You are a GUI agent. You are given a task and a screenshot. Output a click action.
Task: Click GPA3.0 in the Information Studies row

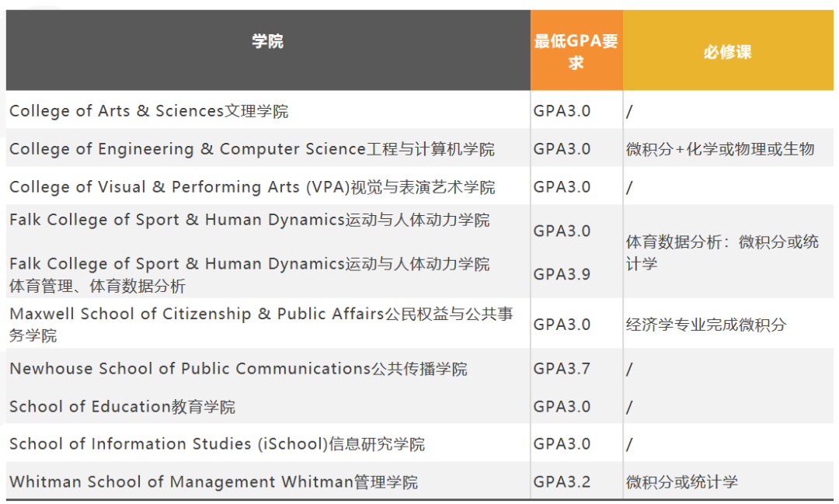[562, 444]
